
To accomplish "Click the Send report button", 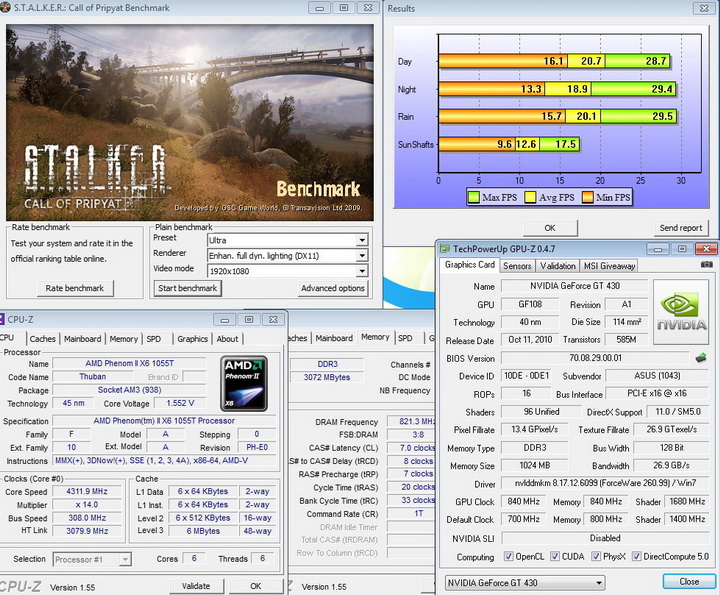I will 681,228.
